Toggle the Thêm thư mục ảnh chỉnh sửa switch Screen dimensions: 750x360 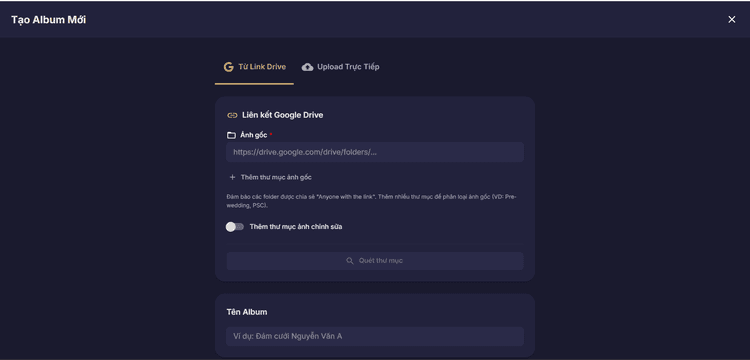[235, 227]
